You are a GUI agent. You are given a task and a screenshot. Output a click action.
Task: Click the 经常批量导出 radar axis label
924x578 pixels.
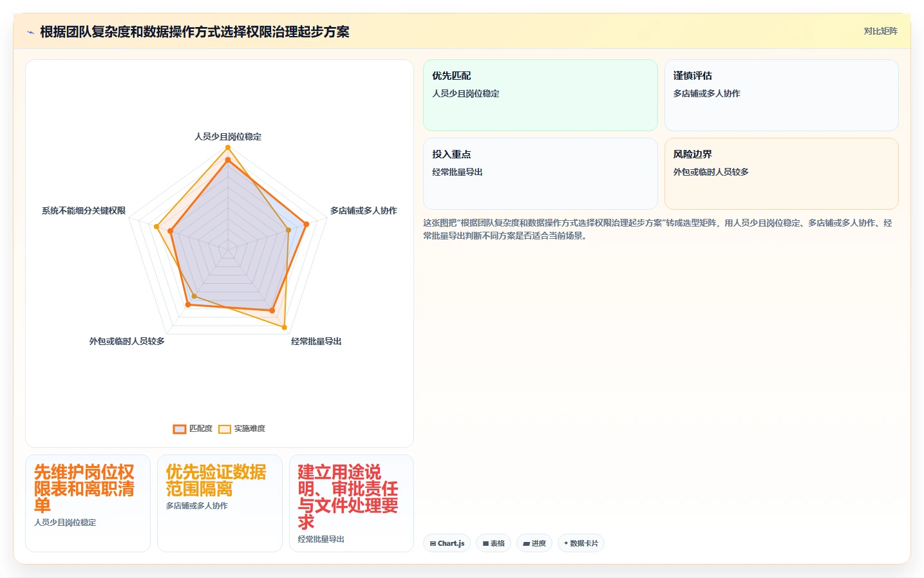tap(316, 341)
